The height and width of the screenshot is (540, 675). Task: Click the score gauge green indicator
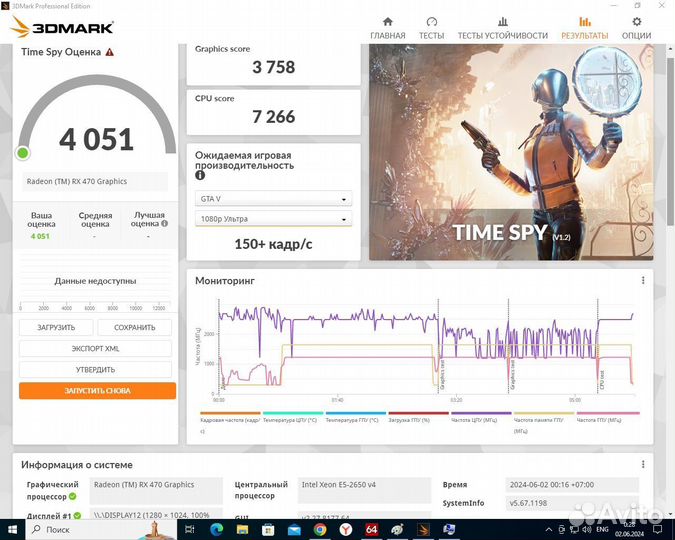point(22,152)
